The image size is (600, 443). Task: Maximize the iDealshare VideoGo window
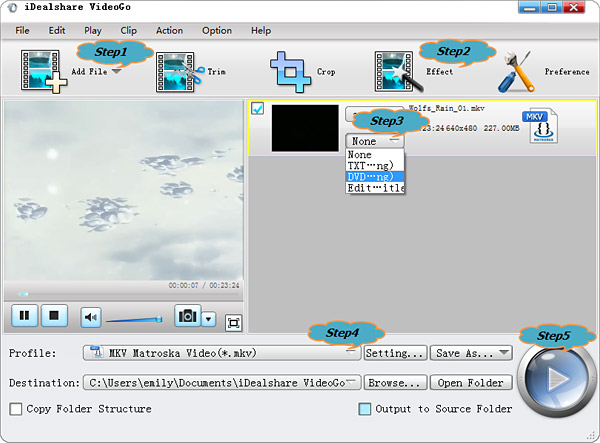552,7
